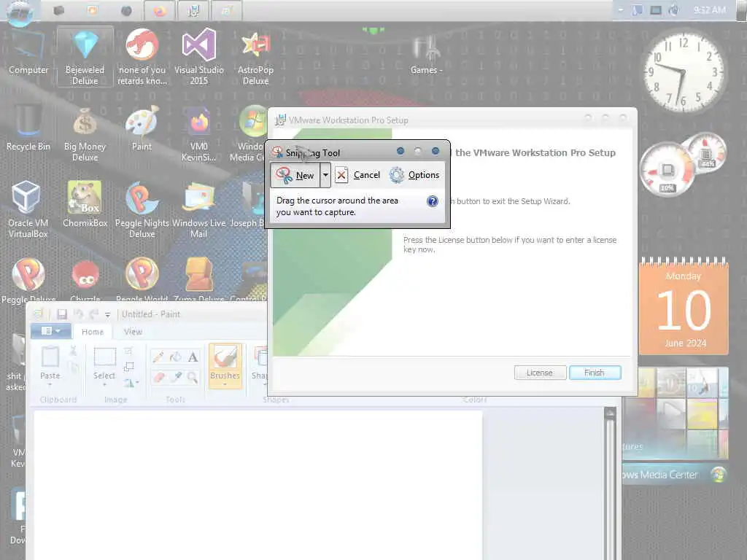Click Finish in VMware Workstation Pro Setup
Screen dimensions: 747x560
click(595, 373)
